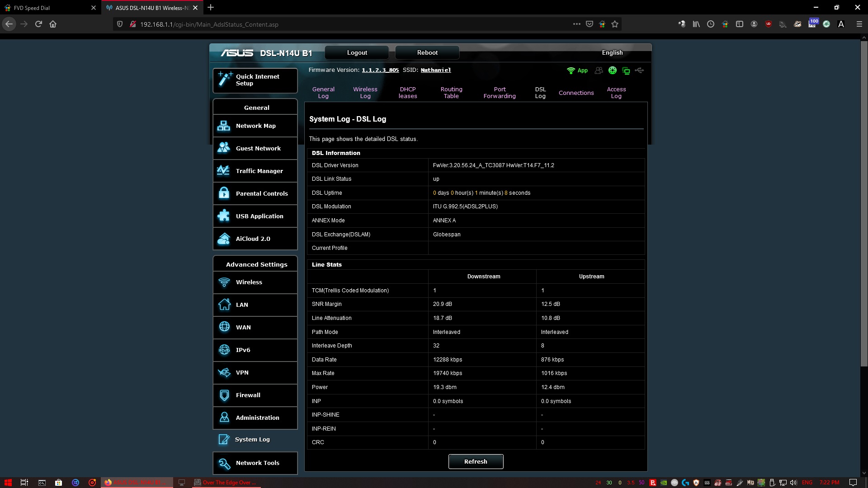Open the System Log icon

(x=224, y=439)
